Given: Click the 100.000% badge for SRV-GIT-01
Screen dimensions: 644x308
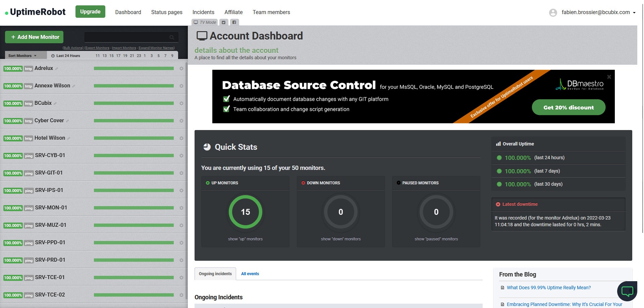Looking at the screenshot, I should (13, 173).
